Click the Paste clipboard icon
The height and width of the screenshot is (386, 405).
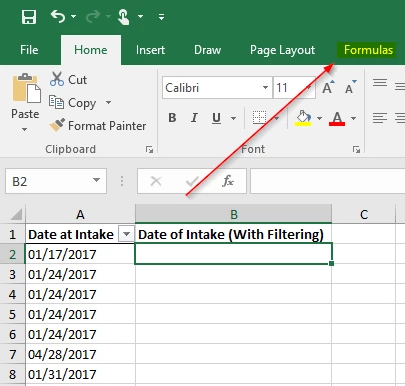click(x=26, y=88)
